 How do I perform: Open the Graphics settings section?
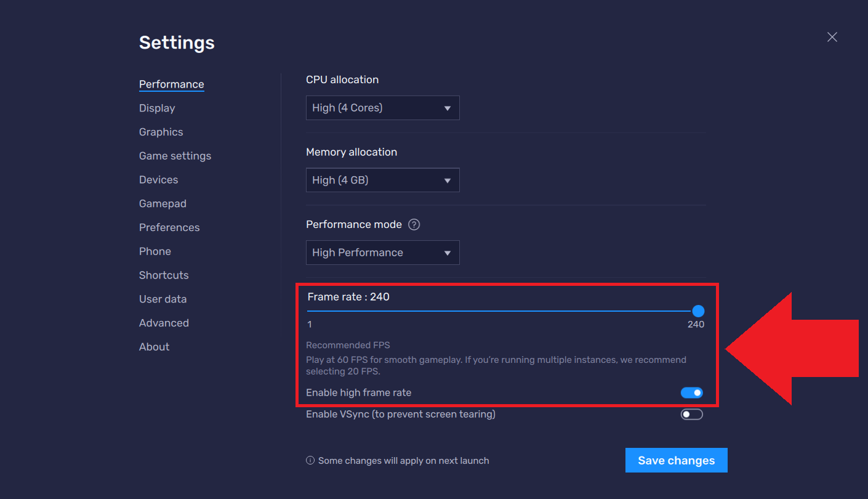161,132
